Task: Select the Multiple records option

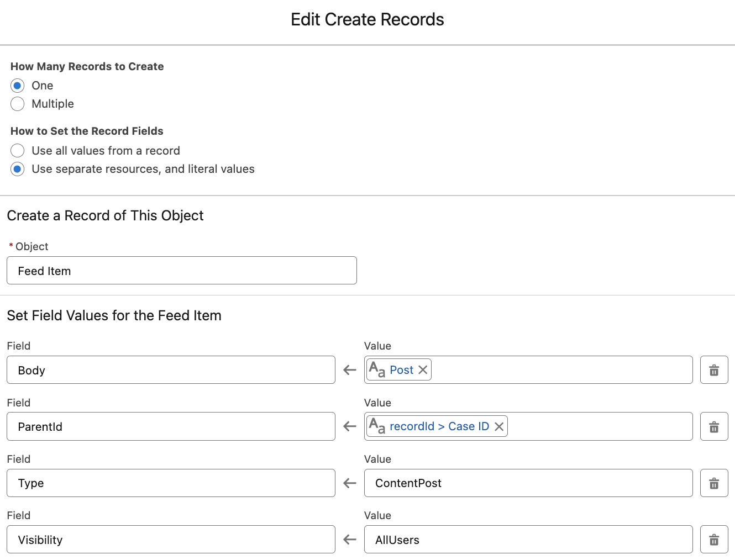Action: coord(17,104)
